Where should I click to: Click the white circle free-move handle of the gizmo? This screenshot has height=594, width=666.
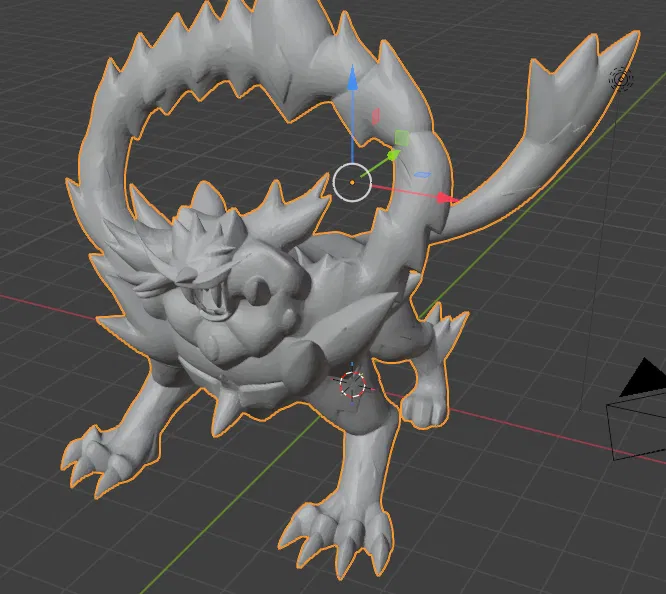352,182
